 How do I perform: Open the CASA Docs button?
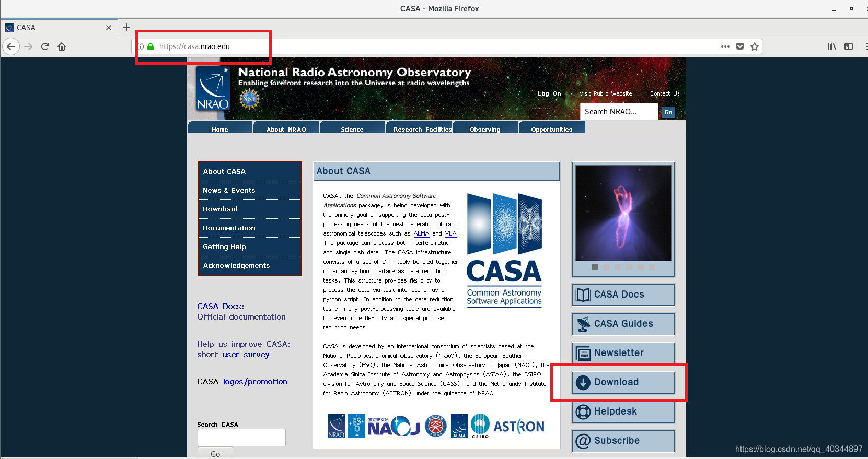click(623, 295)
